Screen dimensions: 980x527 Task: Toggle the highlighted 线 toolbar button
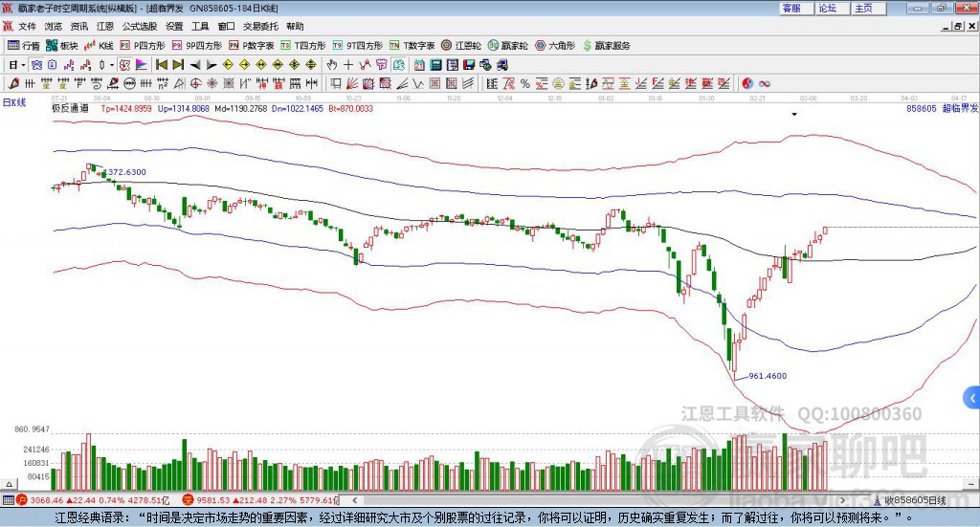(x=398, y=65)
